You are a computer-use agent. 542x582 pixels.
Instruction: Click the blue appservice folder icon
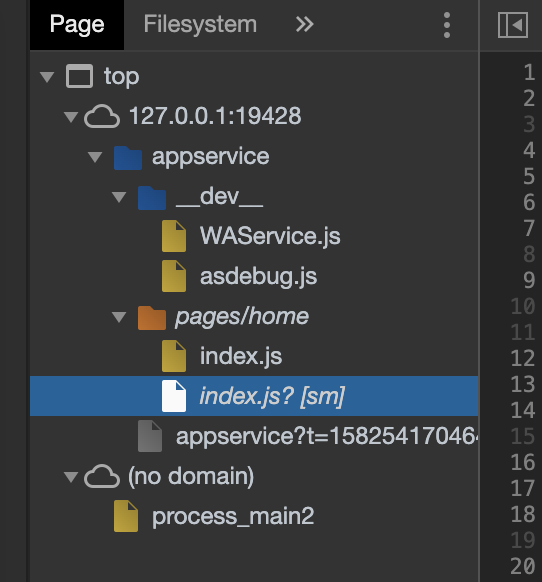pyautogui.click(x=128, y=158)
